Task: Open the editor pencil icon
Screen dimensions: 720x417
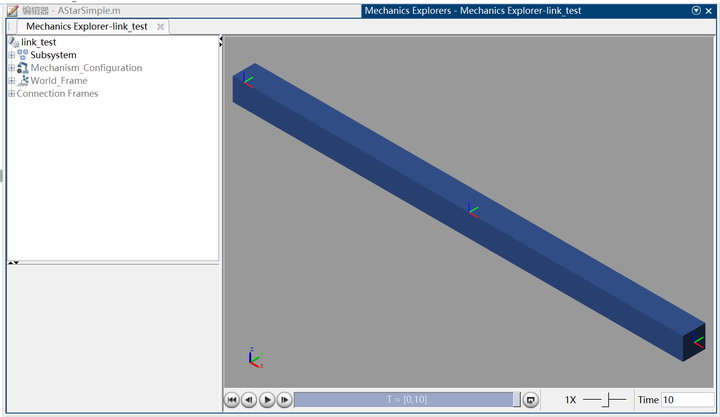Action: tap(13, 11)
